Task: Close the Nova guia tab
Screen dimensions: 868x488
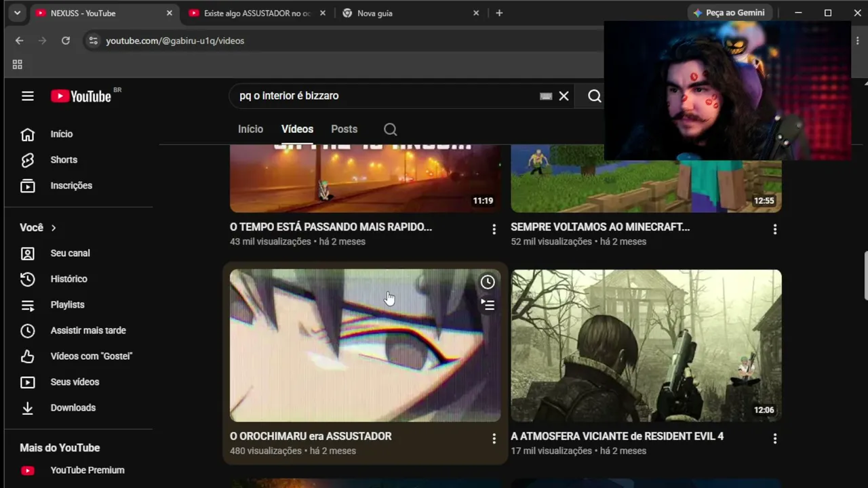Action: click(476, 13)
